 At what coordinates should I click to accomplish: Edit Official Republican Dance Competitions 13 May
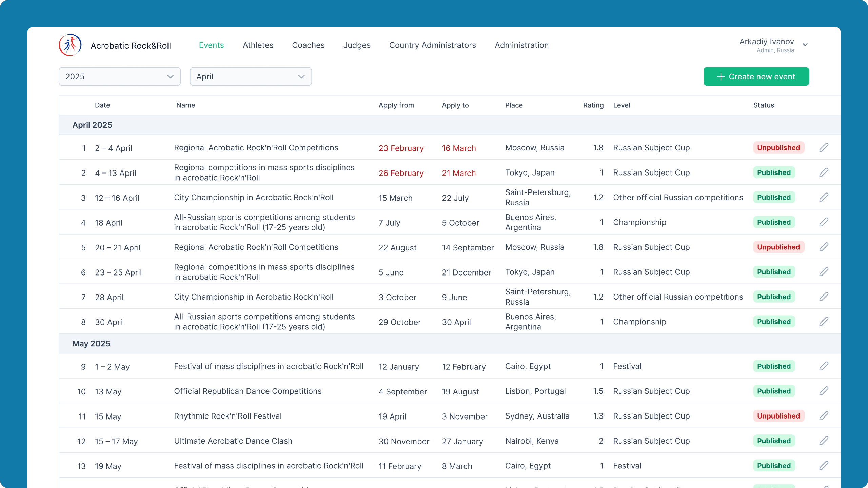824,391
